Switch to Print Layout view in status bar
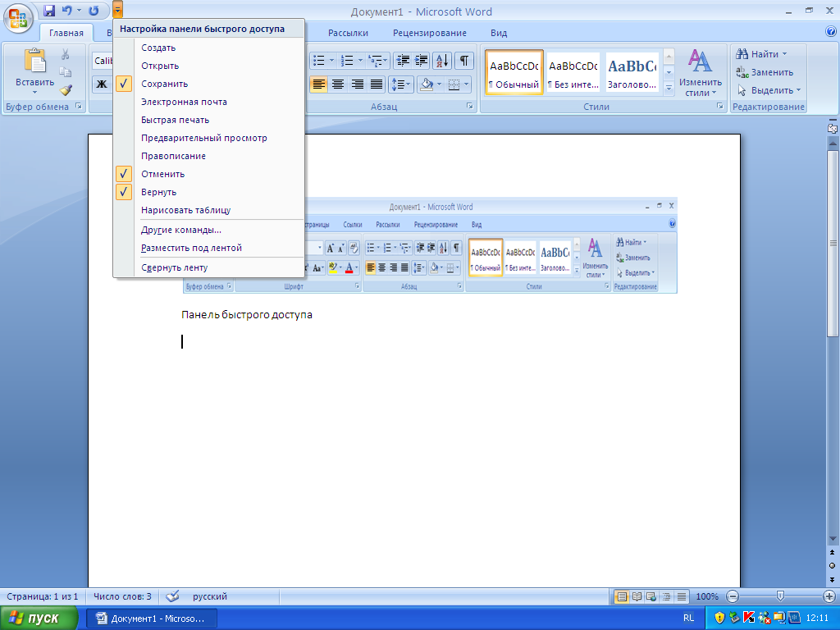The width and height of the screenshot is (840, 630). (622, 596)
